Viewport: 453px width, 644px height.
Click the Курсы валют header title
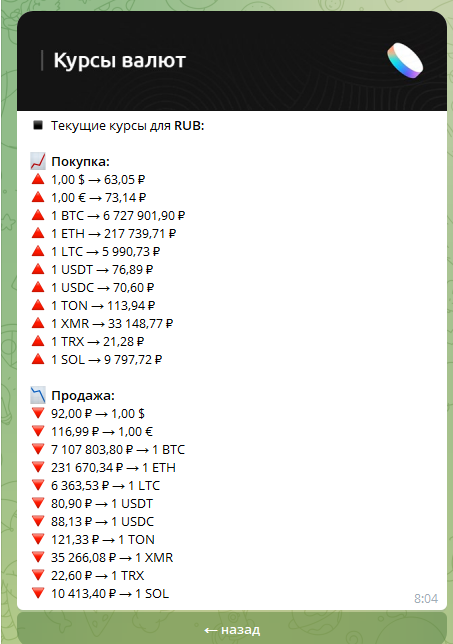[120, 60]
